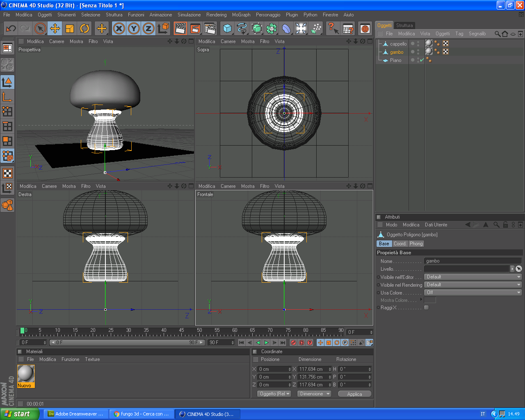Toggle Z axis lock

(148, 28)
